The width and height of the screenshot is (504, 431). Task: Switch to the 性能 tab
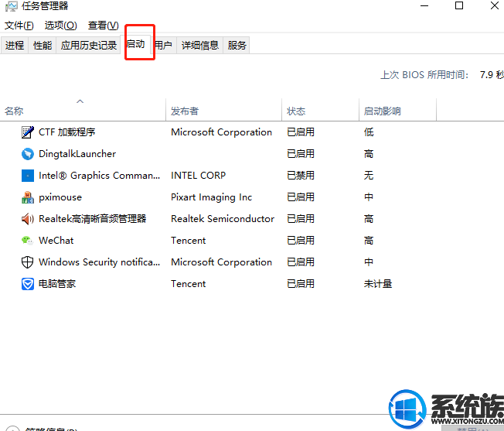[43, 46]
